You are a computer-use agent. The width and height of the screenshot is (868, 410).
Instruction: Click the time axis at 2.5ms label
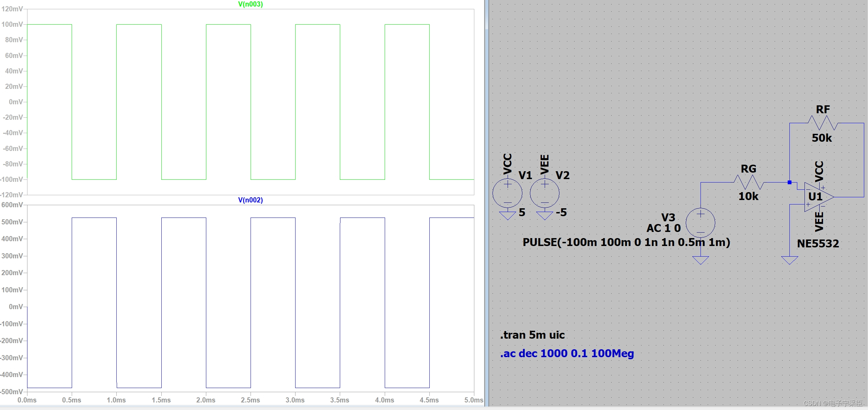250,400
